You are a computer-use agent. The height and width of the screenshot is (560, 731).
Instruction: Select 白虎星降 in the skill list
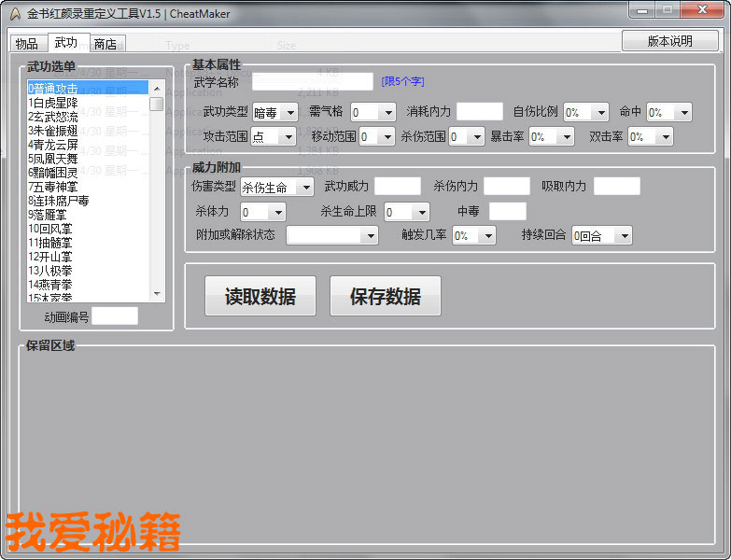pyautogui.click(x=56, y=103)
